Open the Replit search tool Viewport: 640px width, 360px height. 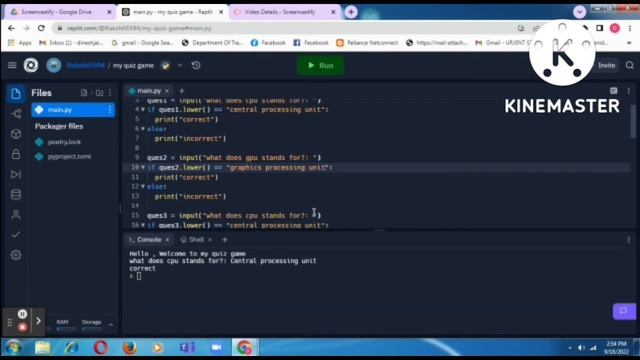(x=630, y=65)
